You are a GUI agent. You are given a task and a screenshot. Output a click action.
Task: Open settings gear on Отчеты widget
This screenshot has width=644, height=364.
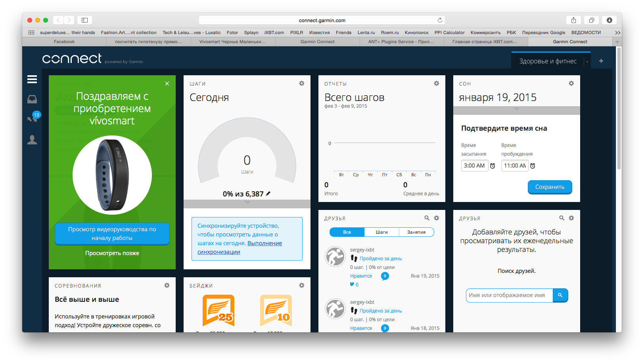[437, 84]
